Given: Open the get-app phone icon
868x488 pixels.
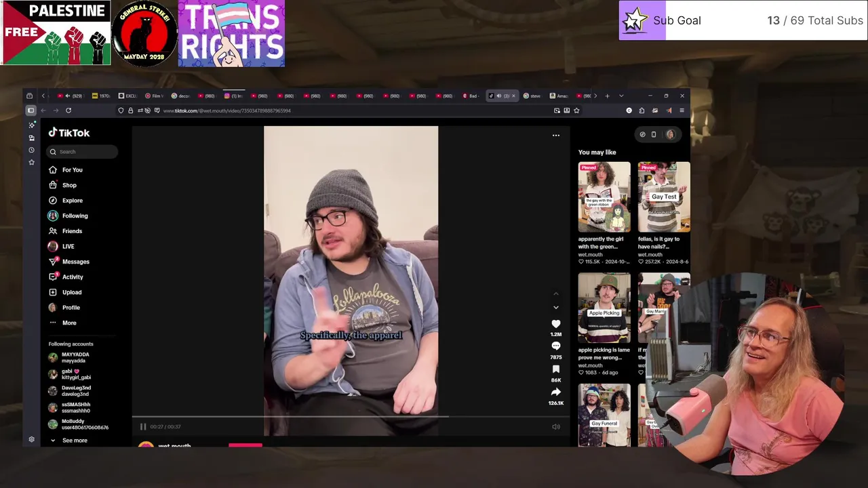Looking at the screenshot, I should coord(654,134).
